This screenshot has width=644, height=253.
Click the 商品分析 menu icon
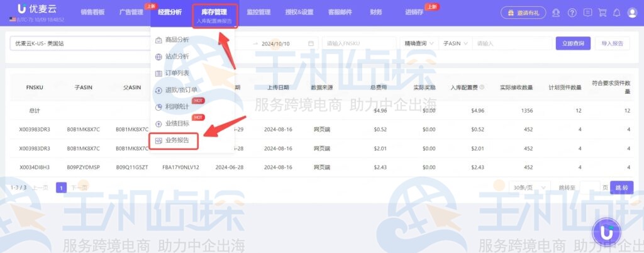pos(158,40)
